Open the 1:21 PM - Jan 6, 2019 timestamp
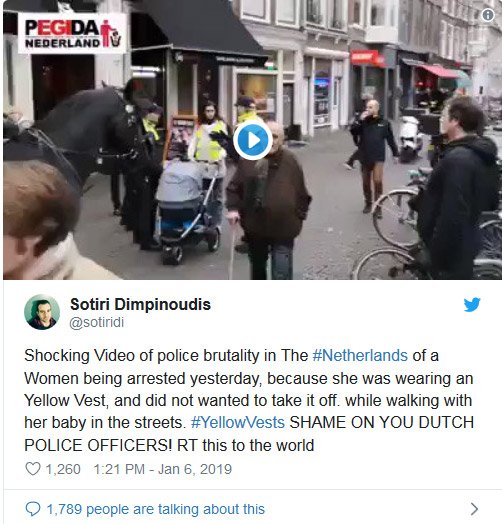This screenshot has height=524, width=502. pos(163,469)
